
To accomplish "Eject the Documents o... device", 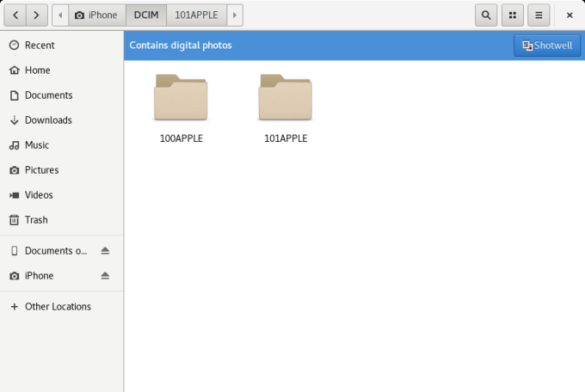I will click(x=105, y=251).
